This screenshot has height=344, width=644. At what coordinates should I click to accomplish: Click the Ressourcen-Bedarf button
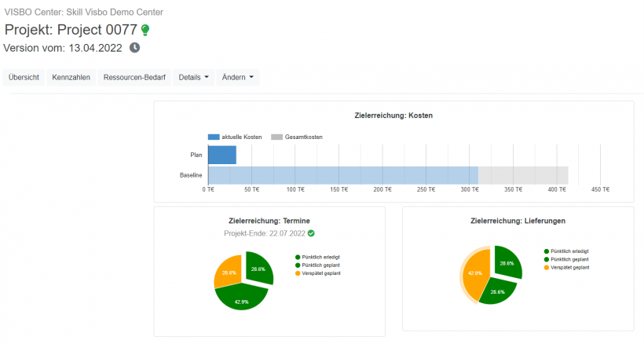click(x=134, y=77)
